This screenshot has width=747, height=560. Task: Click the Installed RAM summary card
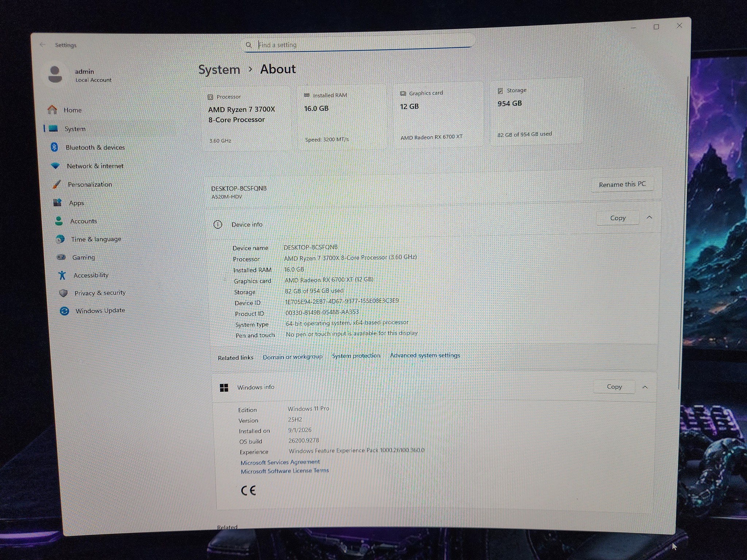click(342, 117)
